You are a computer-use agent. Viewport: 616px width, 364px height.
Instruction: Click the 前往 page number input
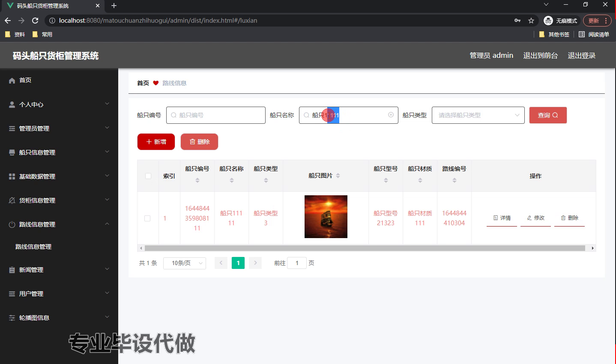coord(297,263)
